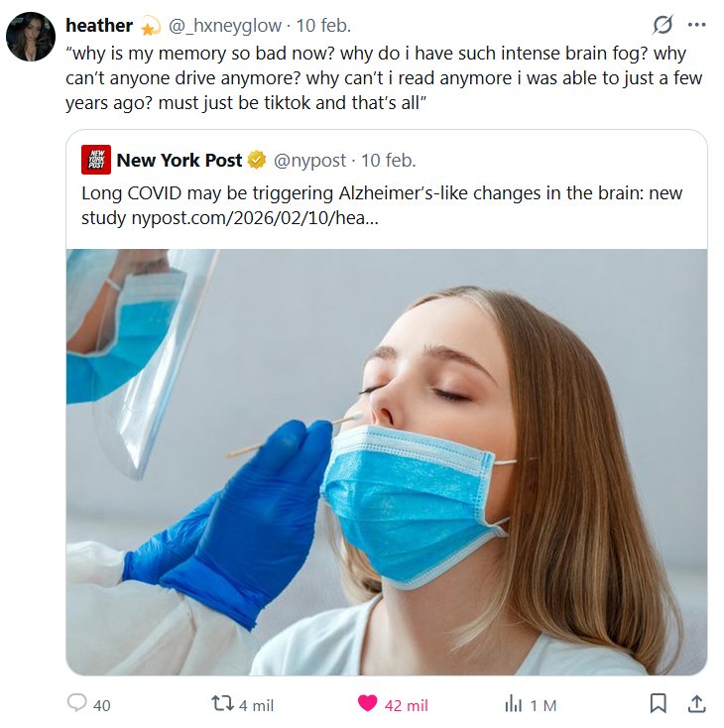Click the Grok explain icon
This screenshot has width=724, height=728.
coord(660,25)
